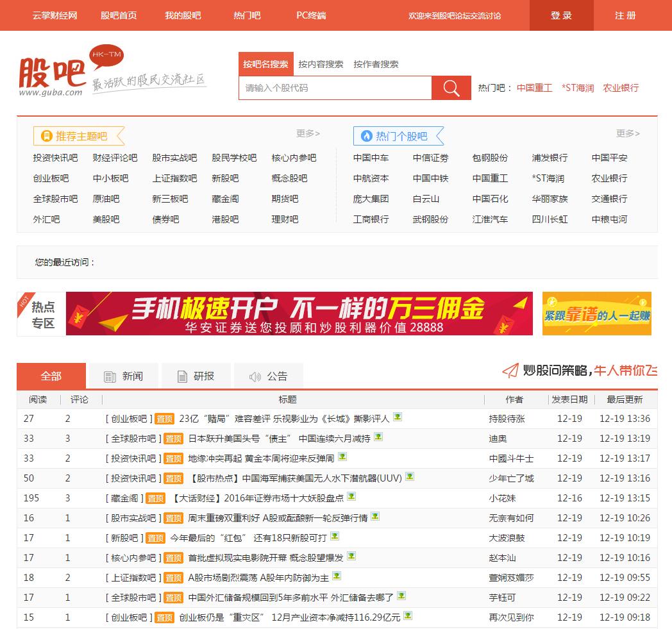The height and width of the screenshot is (629, 672).
Task: Open image icon on 周末重磅双重利好 post
Action: click(375, 516)
